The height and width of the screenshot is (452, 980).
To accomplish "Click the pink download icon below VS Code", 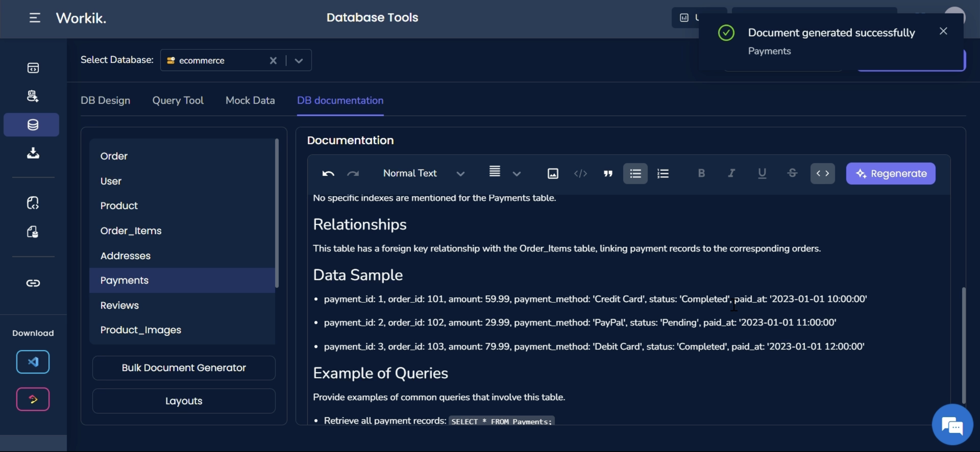I will (x=33, y=399).
